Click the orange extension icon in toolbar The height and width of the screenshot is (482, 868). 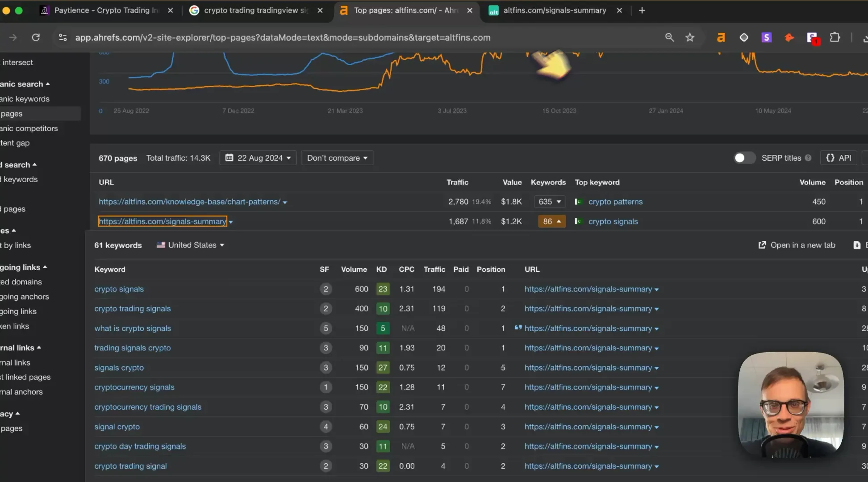pos(789,37)
